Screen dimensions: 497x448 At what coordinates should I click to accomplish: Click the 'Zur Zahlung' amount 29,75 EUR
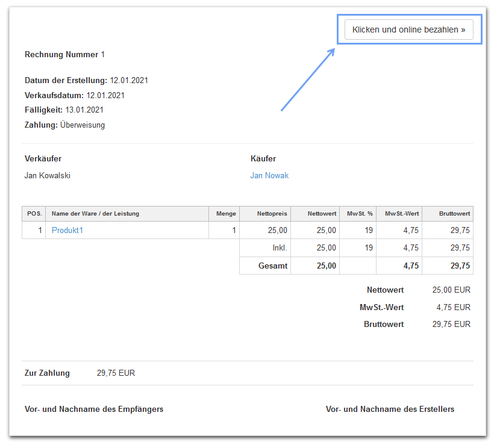pyautogui.click(x=116, y=373)
